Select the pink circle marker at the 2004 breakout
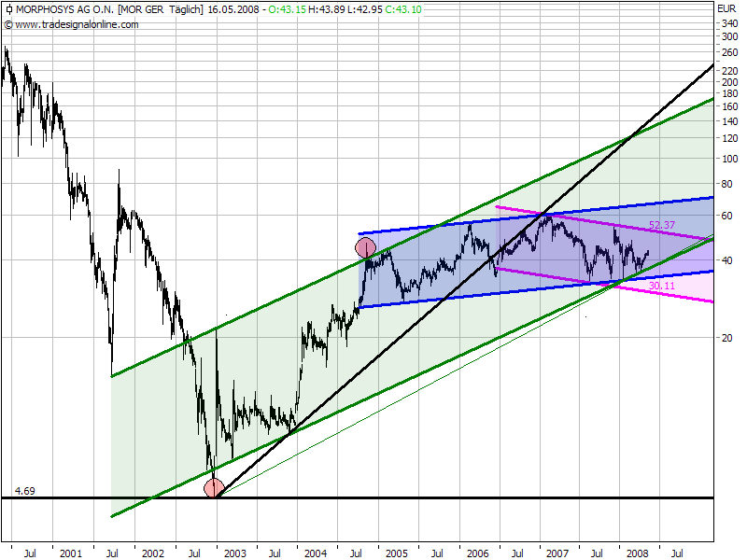747x560 pixels. tap(366, 247)
